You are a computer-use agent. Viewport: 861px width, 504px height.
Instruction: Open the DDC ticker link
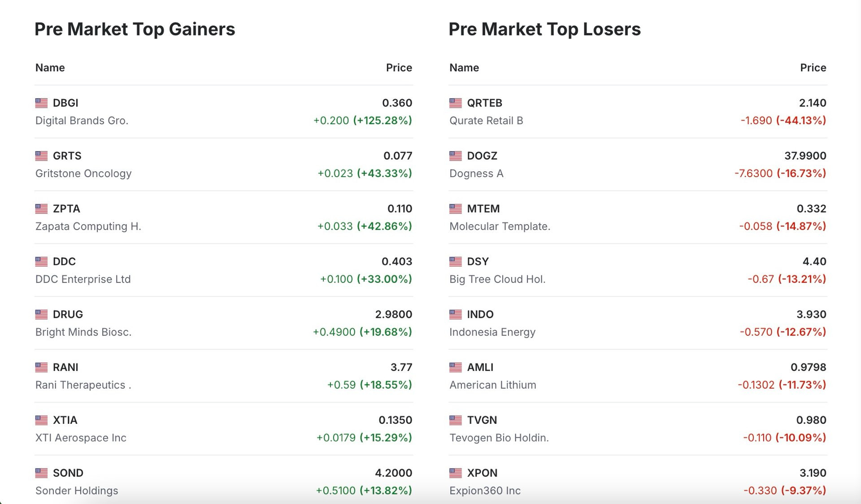64,261
